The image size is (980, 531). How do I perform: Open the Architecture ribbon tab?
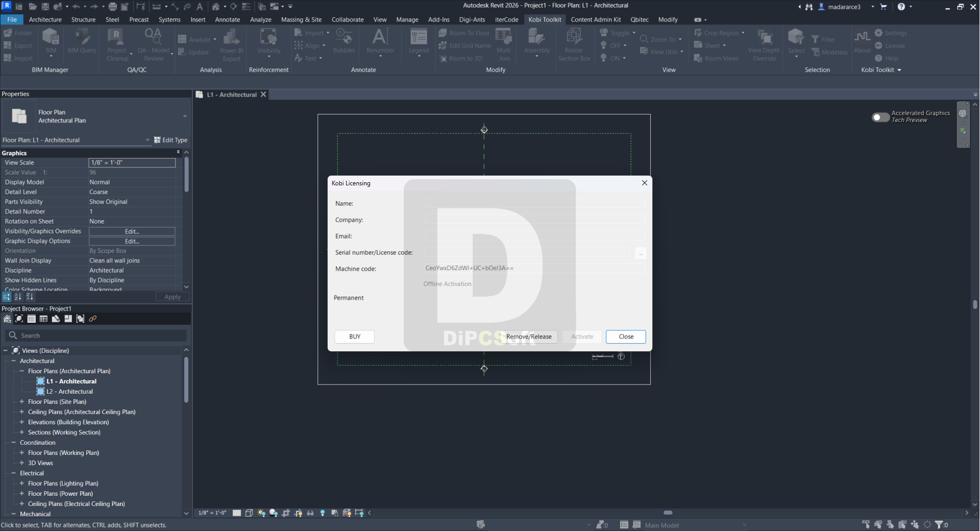[45, 19]
